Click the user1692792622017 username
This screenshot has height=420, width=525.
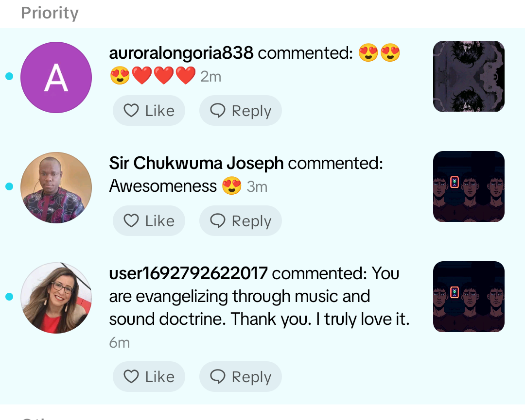coord(189,273)
